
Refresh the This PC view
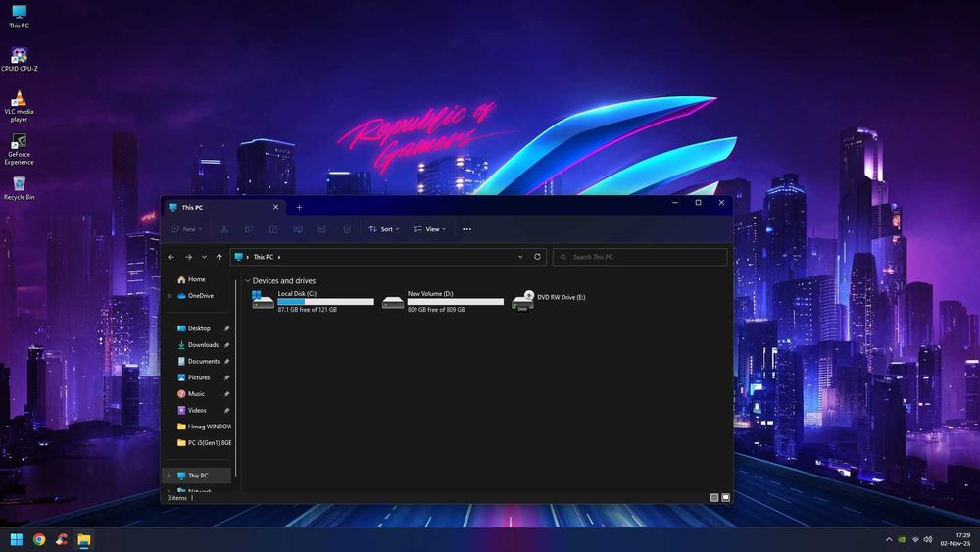coord(537,257)
